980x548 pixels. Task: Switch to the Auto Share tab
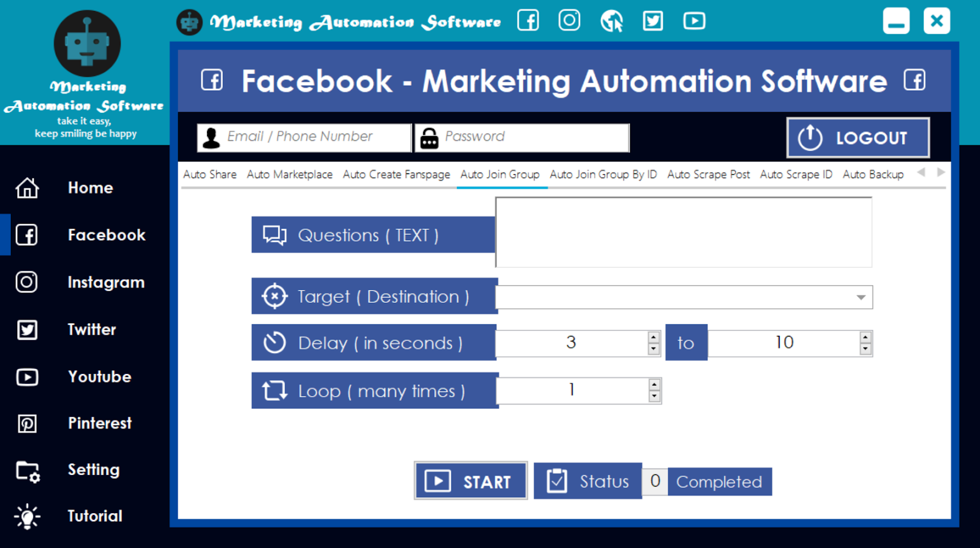point(209,175)
